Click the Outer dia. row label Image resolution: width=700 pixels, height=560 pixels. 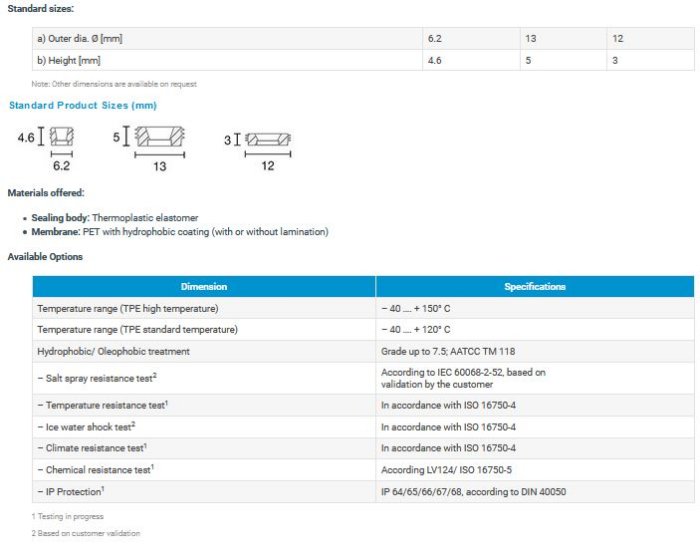coord(80,39)
